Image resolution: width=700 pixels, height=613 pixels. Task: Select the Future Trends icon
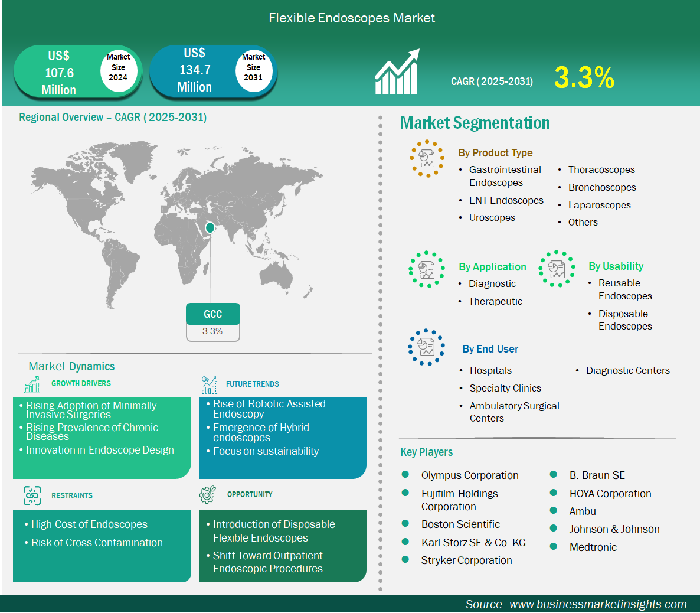tap(209, 384)
